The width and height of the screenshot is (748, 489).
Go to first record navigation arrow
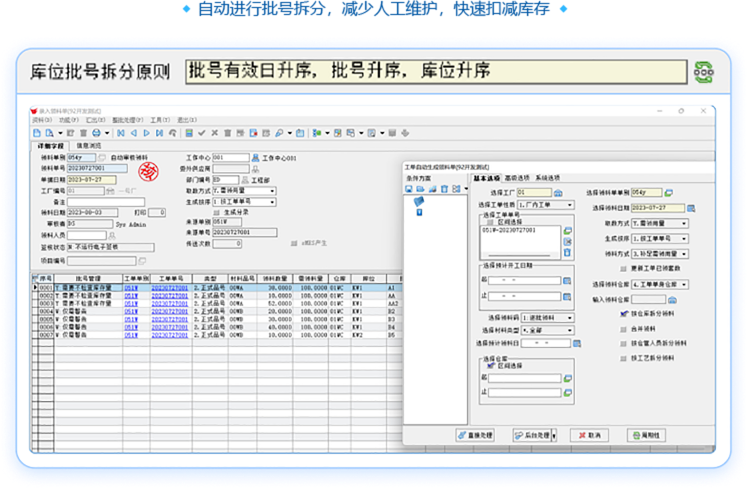coord(121,132)
